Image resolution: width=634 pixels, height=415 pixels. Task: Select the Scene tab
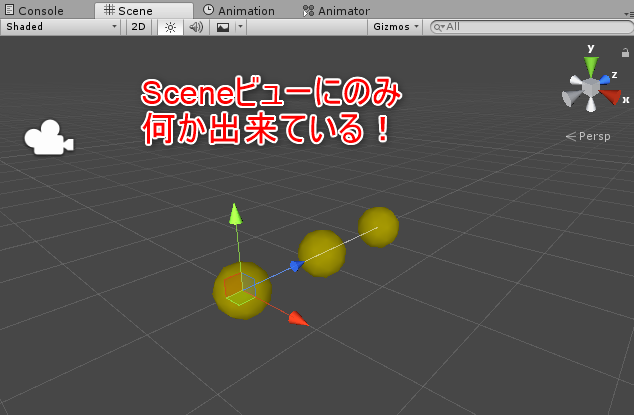[144, 11]
